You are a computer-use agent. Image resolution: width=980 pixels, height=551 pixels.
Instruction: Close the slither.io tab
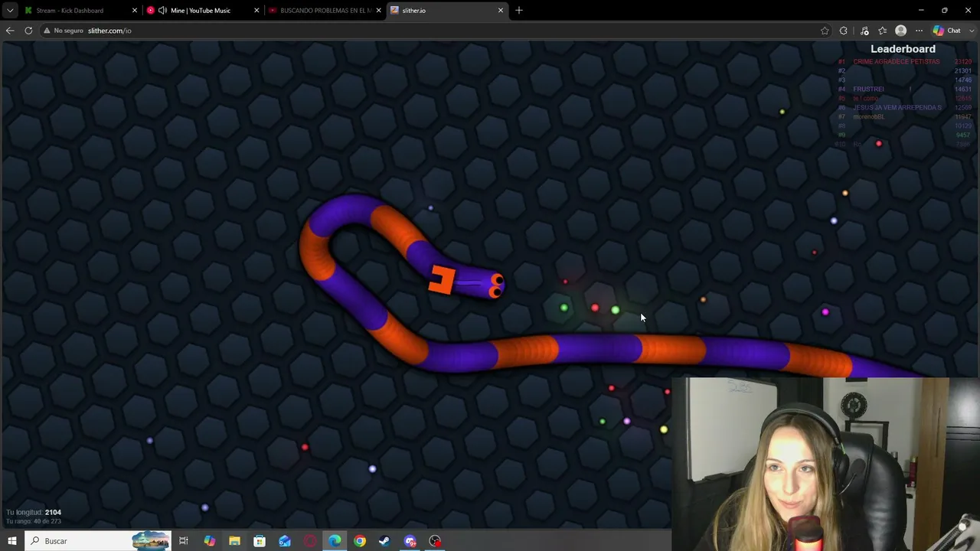[501, 10]
